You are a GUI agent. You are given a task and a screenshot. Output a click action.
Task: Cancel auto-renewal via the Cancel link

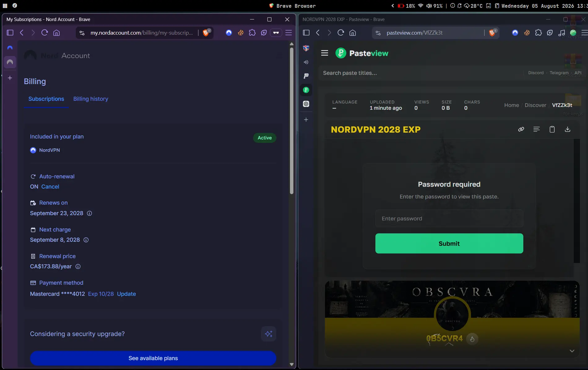coord(50,187)
